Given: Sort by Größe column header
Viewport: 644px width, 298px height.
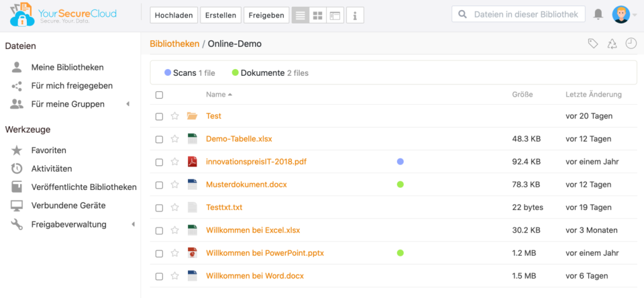Looking at the screenshot, I should [523, 95].
